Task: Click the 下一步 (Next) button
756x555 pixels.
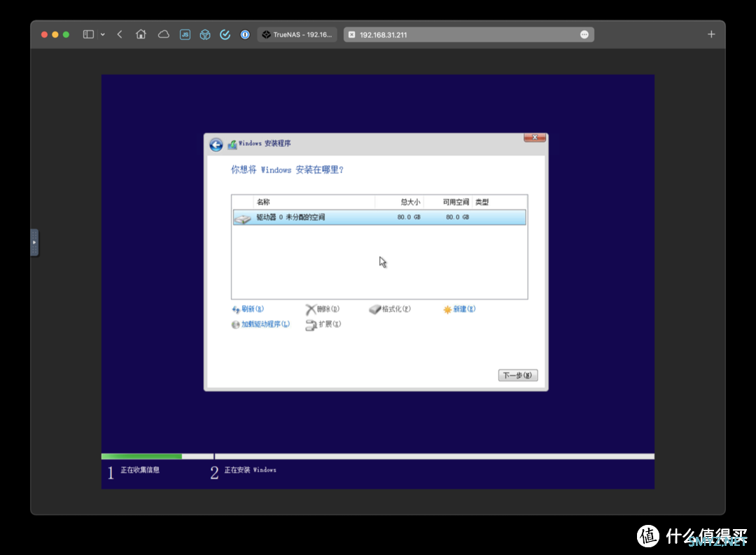Action: click(518, 375)
